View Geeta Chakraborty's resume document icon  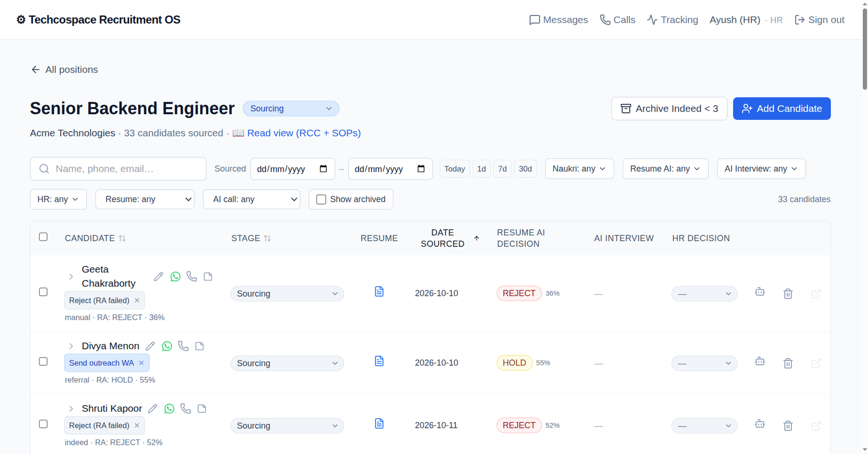pyautogui.click(x=379, y=291)
